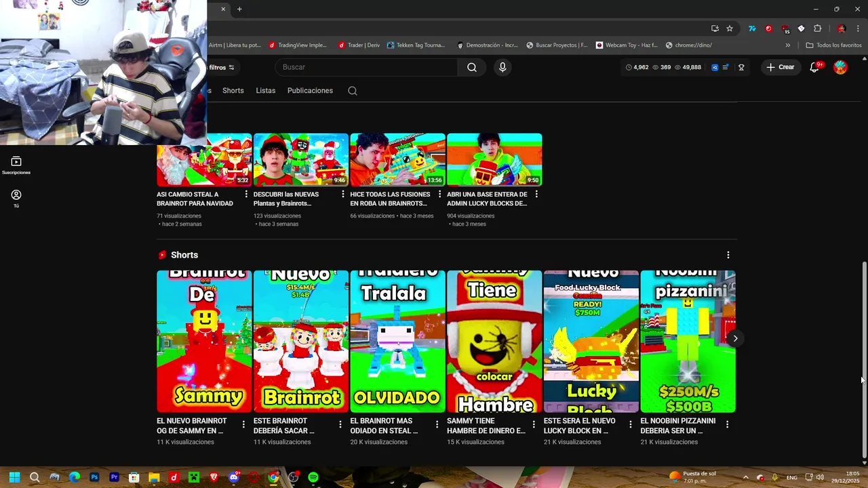Open Windows Start menu
The image size is (868, 488).
(x=15, y=477)
